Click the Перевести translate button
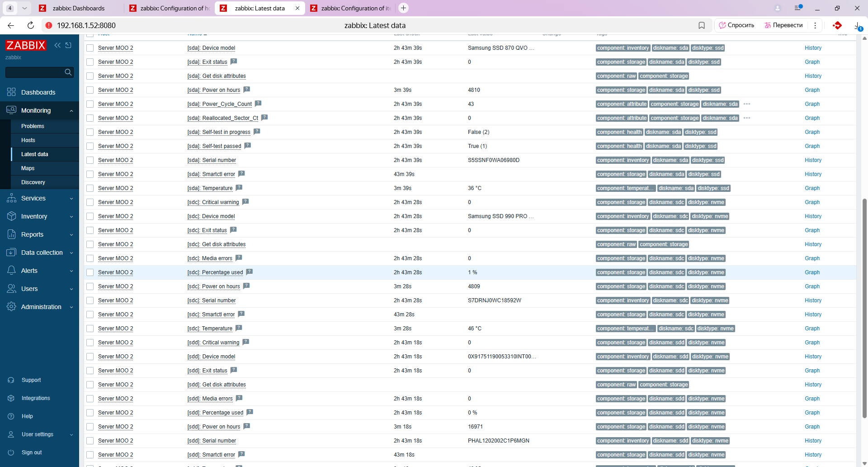 783,25
